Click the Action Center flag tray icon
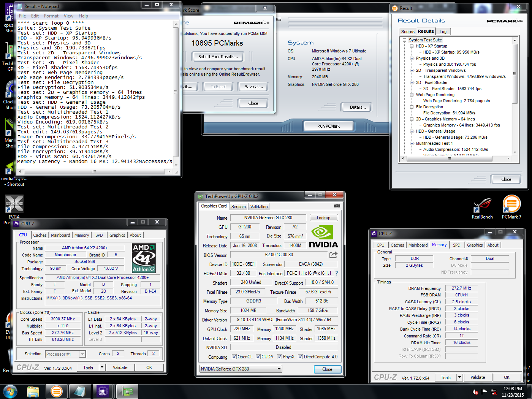Viewport: 532px width, 399px height. pos(484,391)
